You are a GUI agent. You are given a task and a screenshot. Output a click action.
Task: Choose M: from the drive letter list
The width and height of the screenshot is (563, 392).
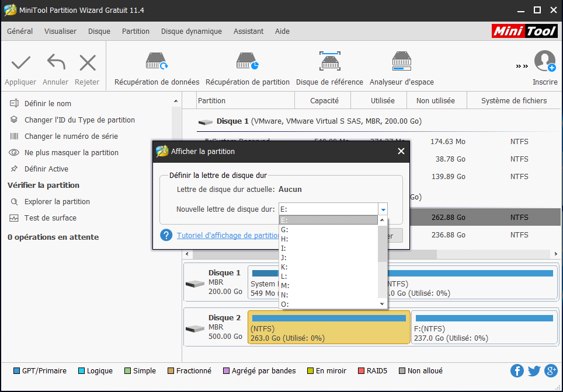(x=329, y=285)
